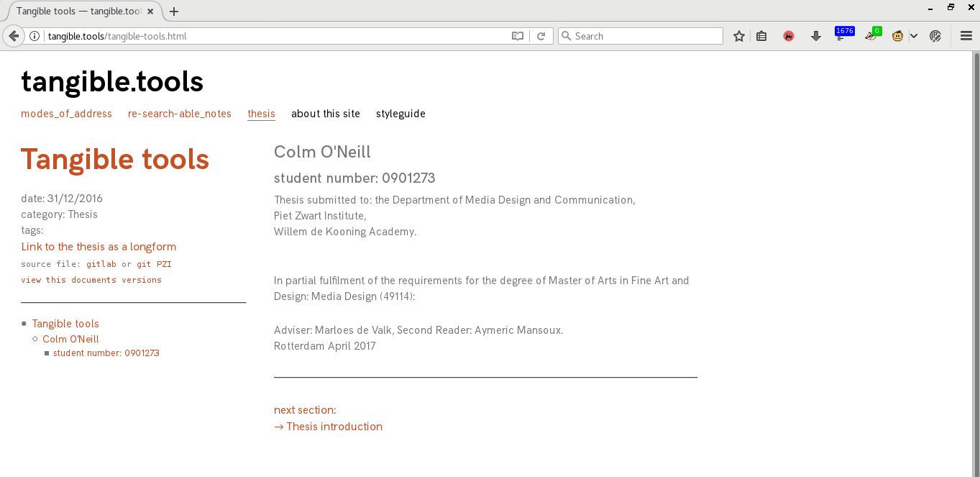
Task: Open the gitlab source file link
Action: [101, 264]
